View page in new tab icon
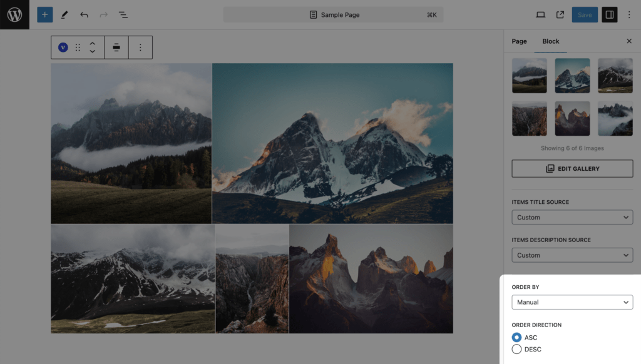The image size is (641, 364). [560, 15]
